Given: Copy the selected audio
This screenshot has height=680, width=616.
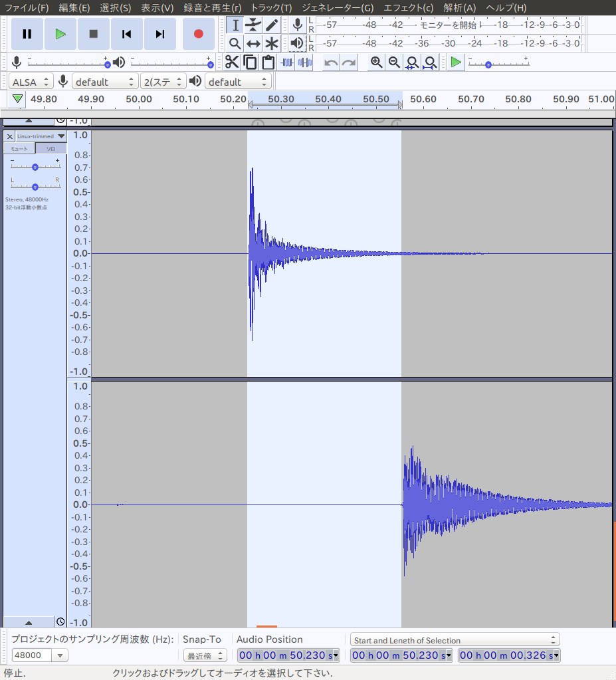Looking at the screenshot, I should (250, 62).
